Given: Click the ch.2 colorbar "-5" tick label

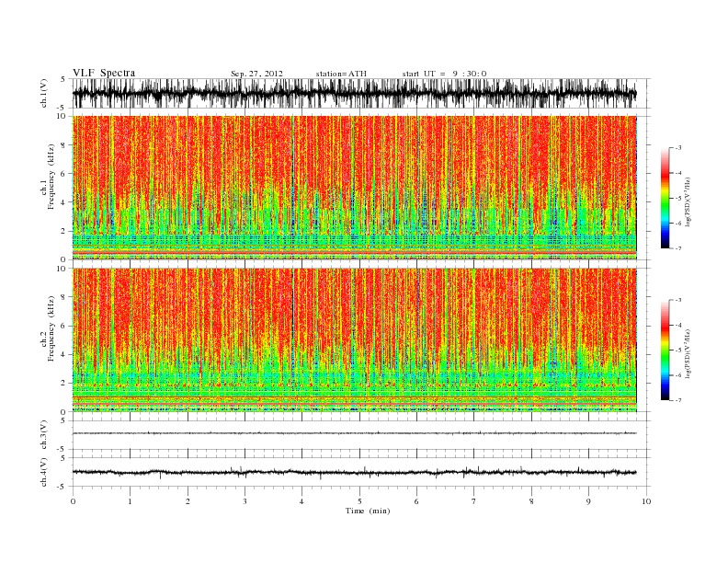Looking at the screenshot, I should (677, 350).
